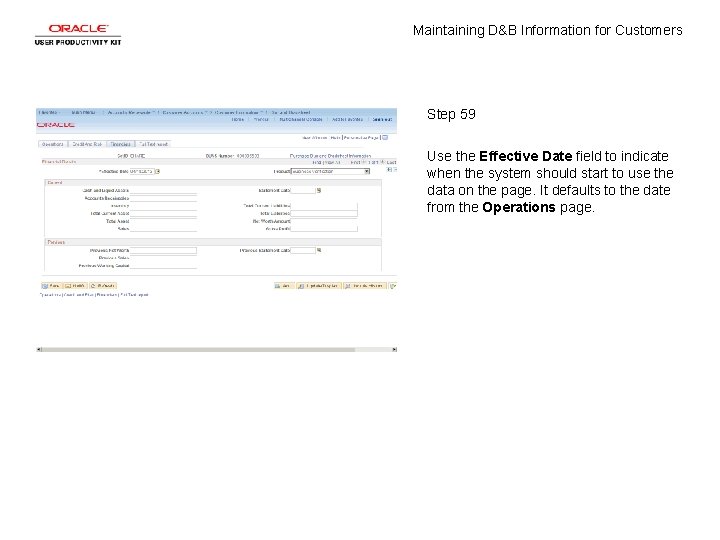Click the scrollbar right arrow
Viewport: 720px width, 540px height.
point(394,349)
